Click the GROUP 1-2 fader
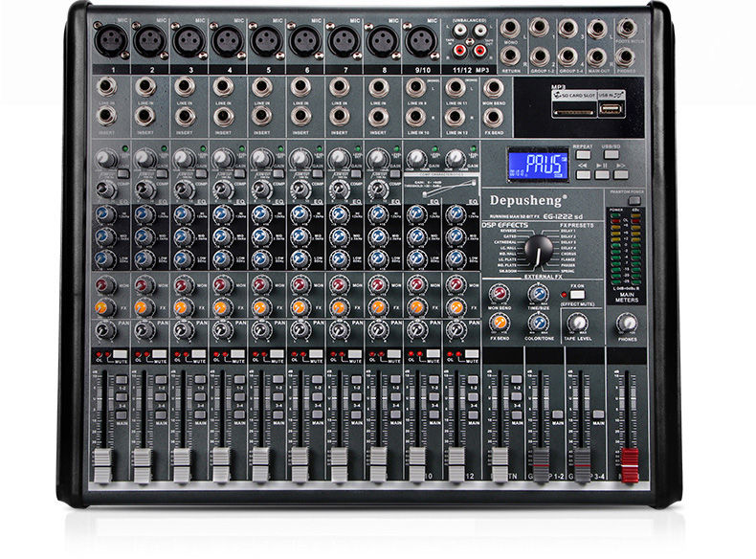 (x=541, y=465)
